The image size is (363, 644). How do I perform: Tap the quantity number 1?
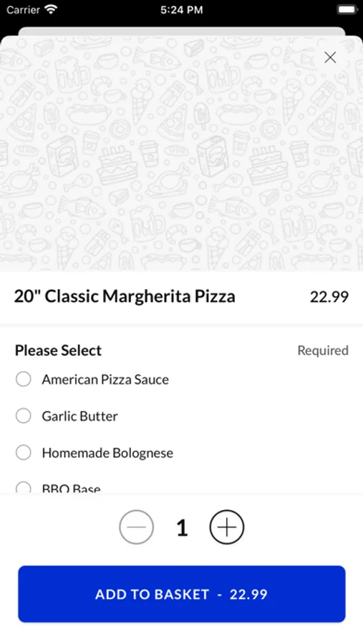click(182, 528)
